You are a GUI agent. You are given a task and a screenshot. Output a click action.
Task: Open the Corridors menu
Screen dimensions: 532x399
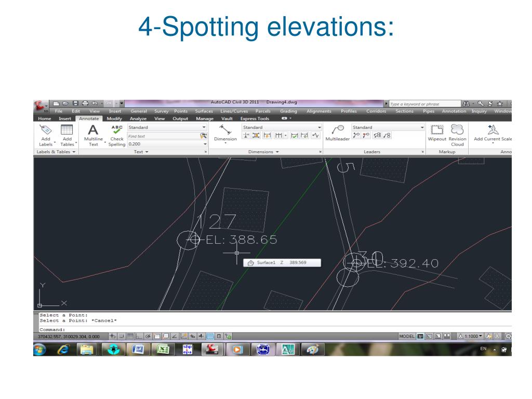(376, 111)
